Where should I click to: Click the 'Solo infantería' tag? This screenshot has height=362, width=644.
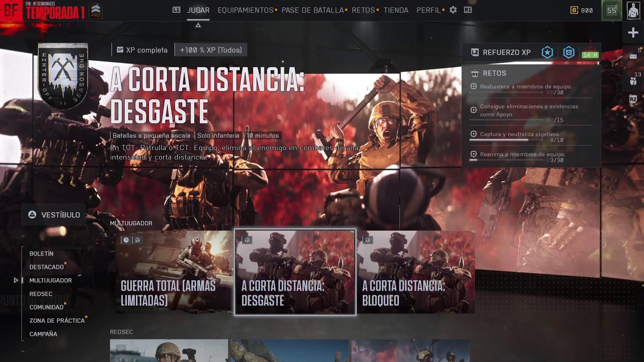click(x=218, y=136)
